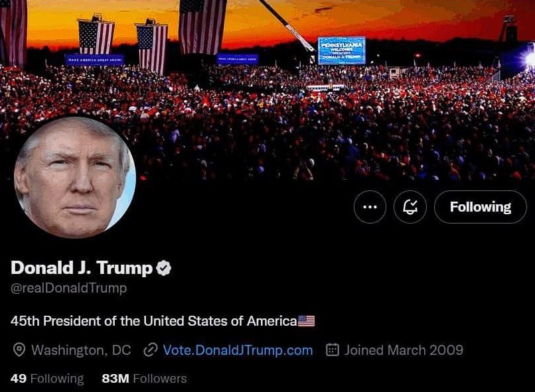535x392 pixels.
Task: Click the Following button to unfollow
Action: click(480, 207)
